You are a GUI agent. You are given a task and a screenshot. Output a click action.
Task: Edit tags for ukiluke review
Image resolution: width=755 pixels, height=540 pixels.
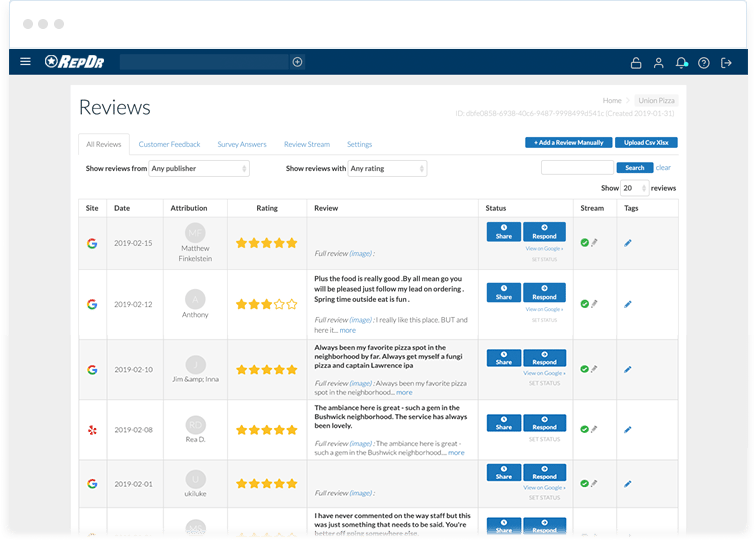(x=627, y=484)
